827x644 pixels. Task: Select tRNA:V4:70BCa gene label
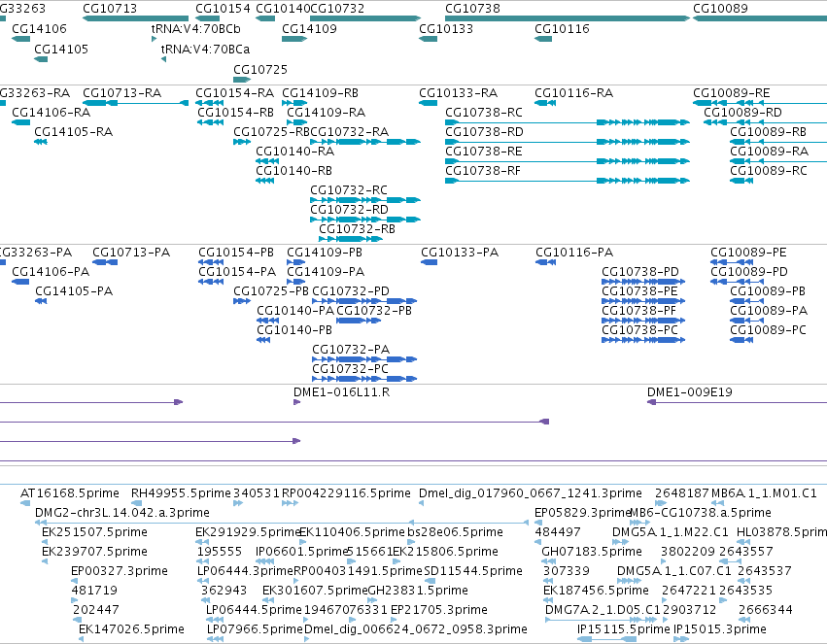coord(205,50)
